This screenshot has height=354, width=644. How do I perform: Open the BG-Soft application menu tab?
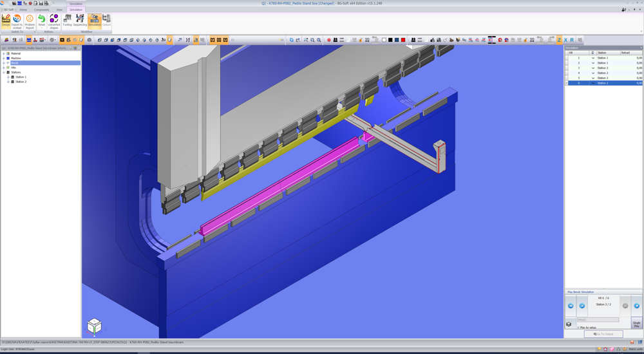pos(8,10)
